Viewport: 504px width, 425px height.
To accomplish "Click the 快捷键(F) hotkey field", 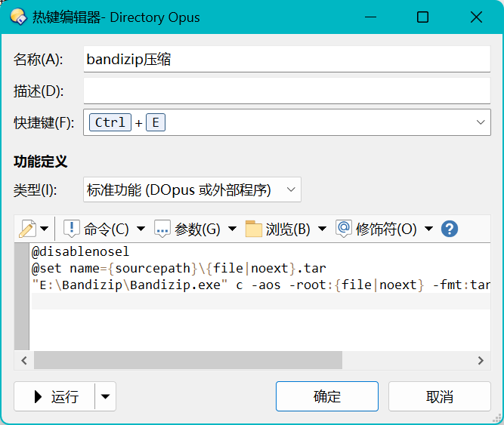I will [x=287, y=122].
